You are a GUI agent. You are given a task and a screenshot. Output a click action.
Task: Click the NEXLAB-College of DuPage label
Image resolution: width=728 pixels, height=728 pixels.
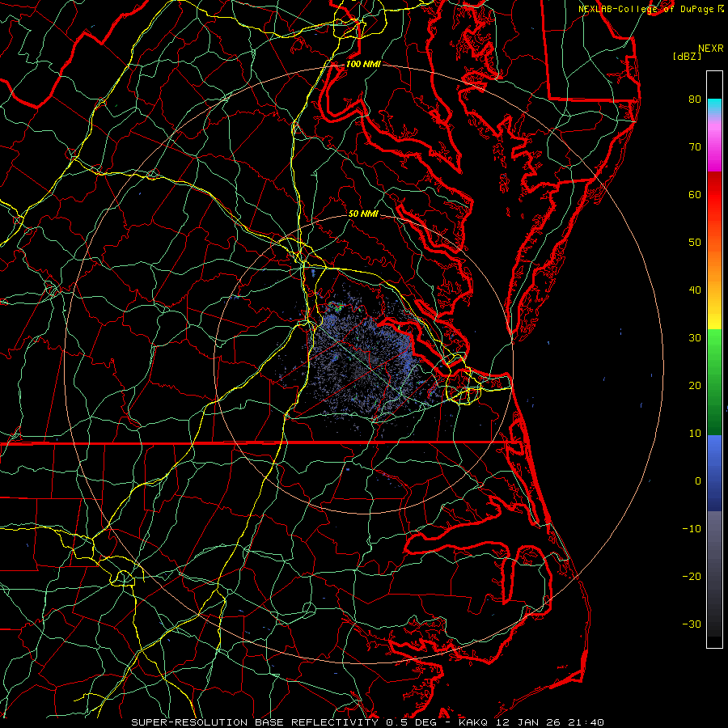tap(645, 8)
